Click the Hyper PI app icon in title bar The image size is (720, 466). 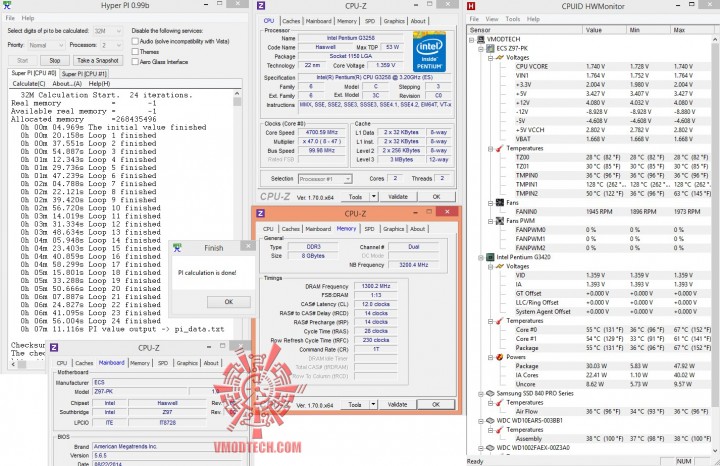tap(6, 6)
